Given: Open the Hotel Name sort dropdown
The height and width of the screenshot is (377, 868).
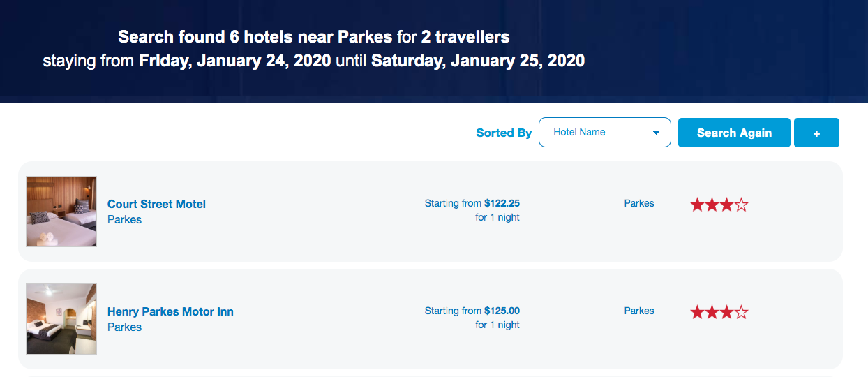Looking at the screenshot, I should pos(604,133).
